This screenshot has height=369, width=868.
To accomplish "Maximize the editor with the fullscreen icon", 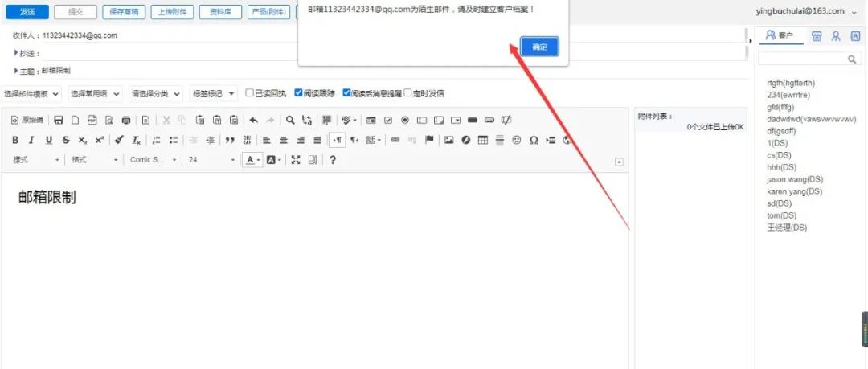I will point(296,159).
